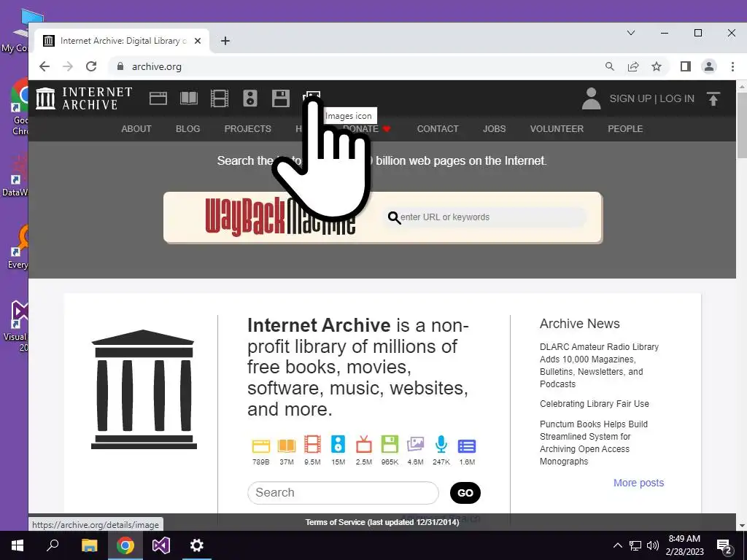The width and height of the screenshot is (747, 560).
Task: Open the PROJECTS menu item
Action: (248, 128)
